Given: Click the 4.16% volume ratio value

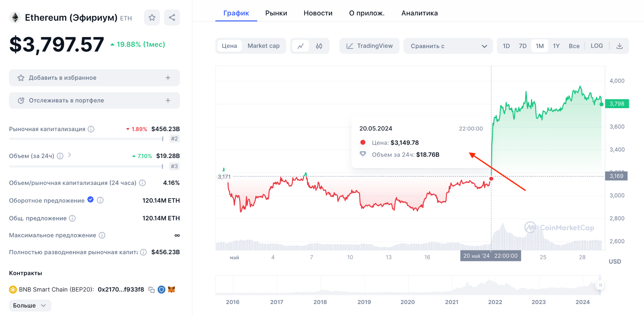Looking at the screenshot, I should tap(171, 183).
